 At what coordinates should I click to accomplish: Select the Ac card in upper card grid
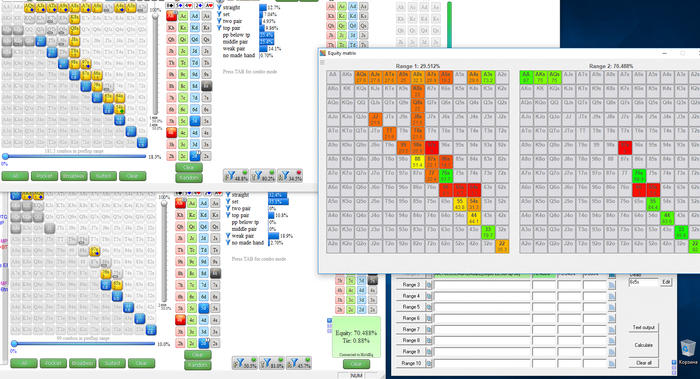pyautogui.click(x=183, y=16)
